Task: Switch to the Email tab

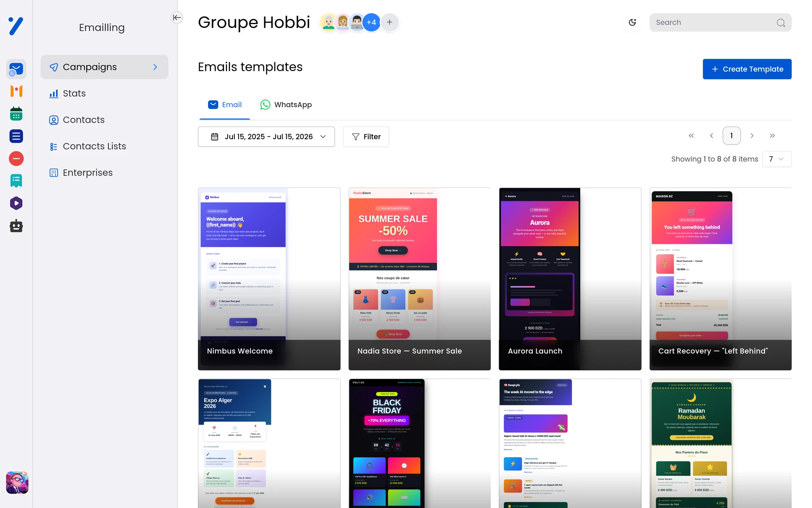Action: click(x=225, y=105)
